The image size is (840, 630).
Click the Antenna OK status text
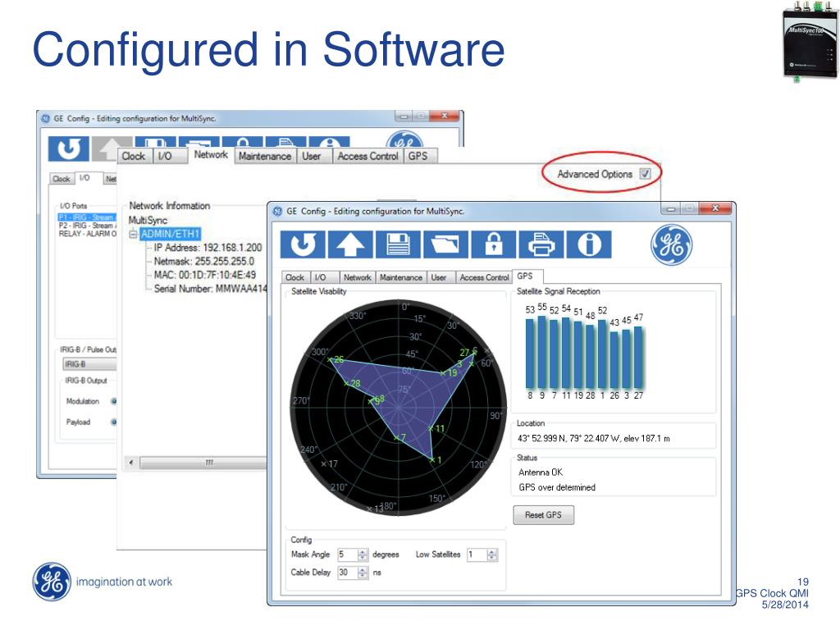click(x=541, y=472)
